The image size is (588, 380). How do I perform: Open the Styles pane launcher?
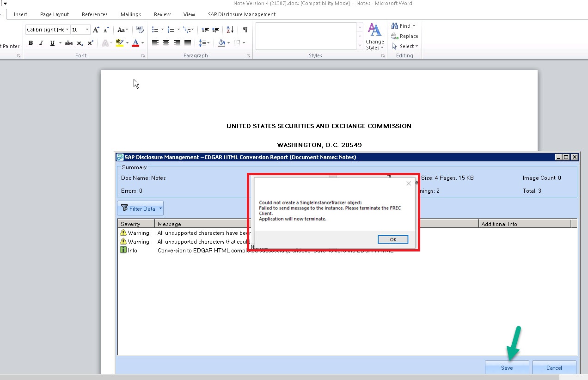tap(383, 55)
